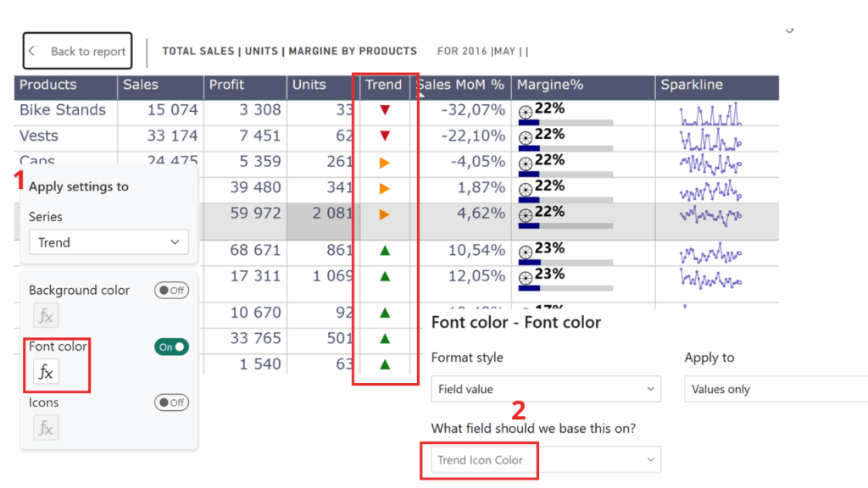Click the Icons fx button
Image resolution: width=868 pixels, height=488 pixels.
[46, 428]
